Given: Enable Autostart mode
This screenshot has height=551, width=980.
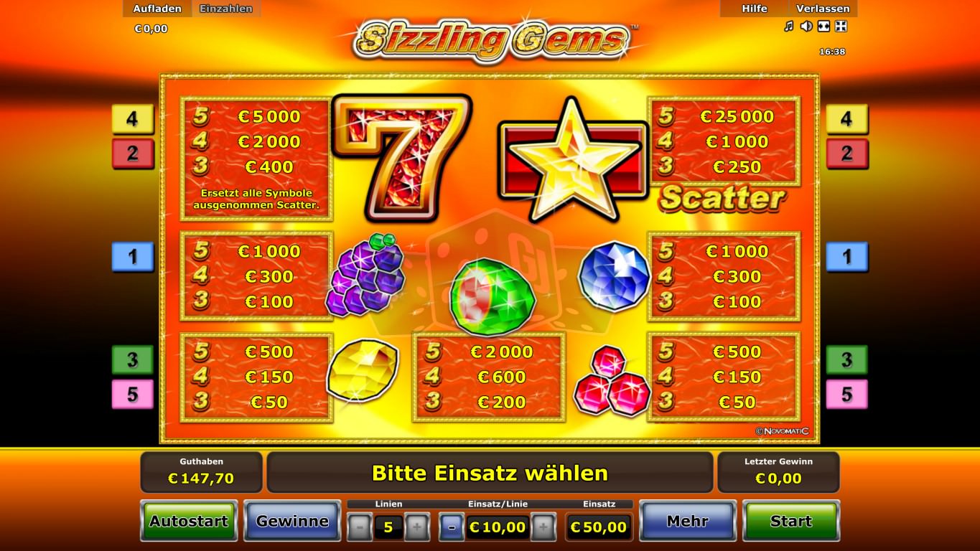Looking at the screenshot, I should [189, 521].
